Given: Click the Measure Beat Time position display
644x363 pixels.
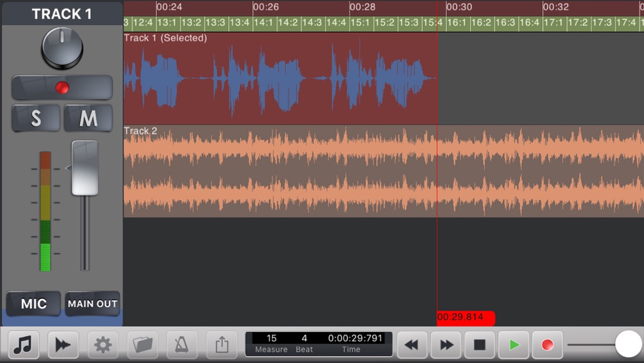Looking at the screenshot, I should (319, 344).
